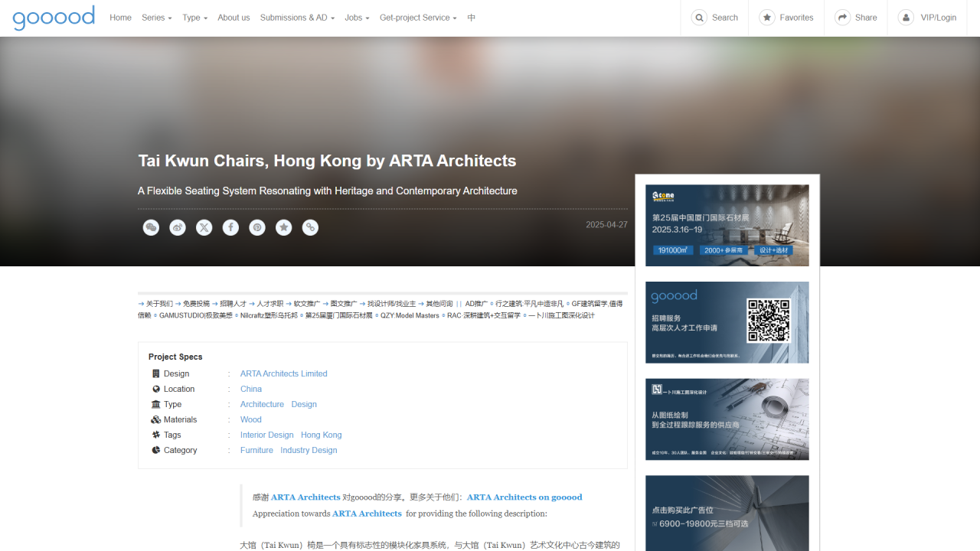
Task: Share article on Facebook
Action: tap(230, 227)
